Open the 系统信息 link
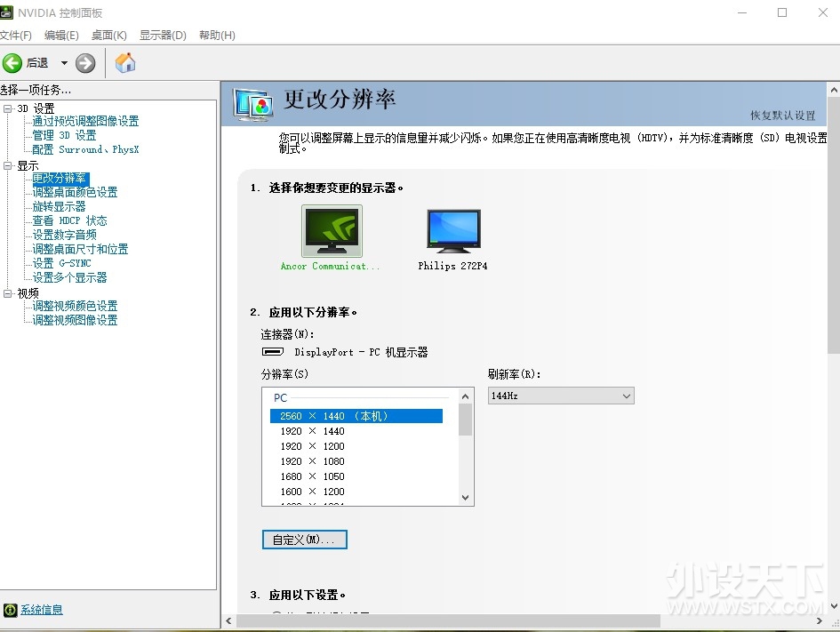This screenshot has height=632, width=840. [42, 610]
